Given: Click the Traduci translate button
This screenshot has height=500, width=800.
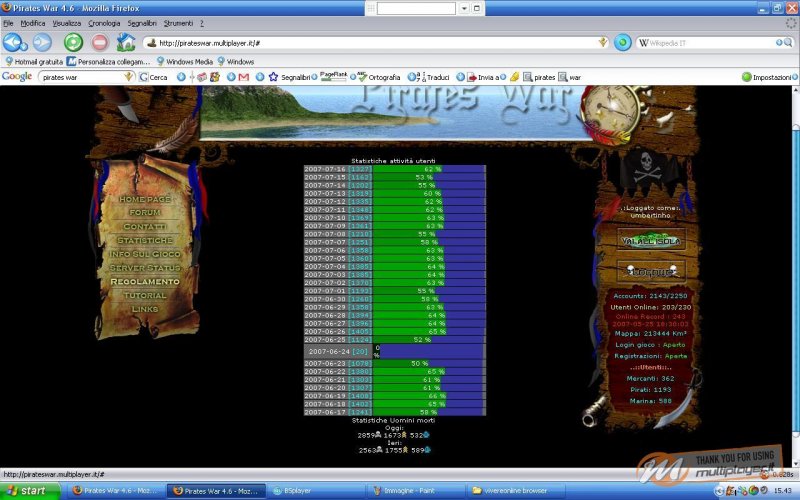Looking at the screenshot, I should tap(433, 77).
